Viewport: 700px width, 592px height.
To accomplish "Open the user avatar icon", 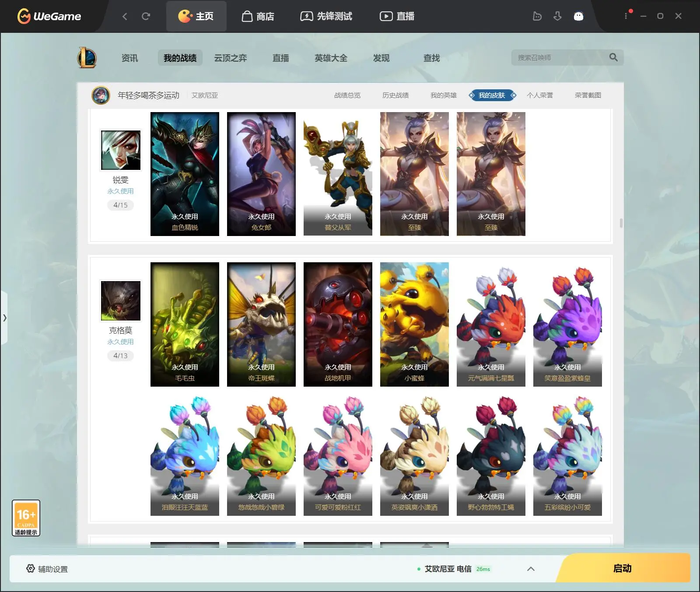I will 578,16.
